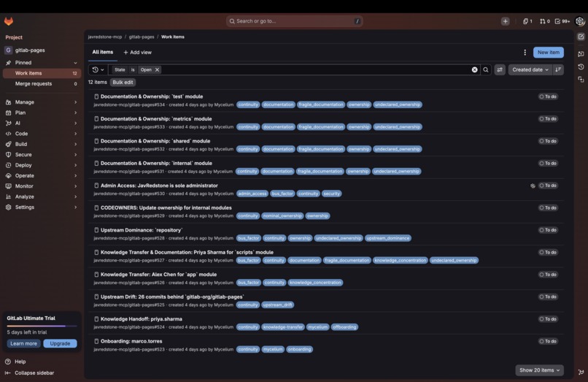This screenshot has height=382, width=588.
Task: Open the fourth icon in right side panel
Action: [581, 80]
